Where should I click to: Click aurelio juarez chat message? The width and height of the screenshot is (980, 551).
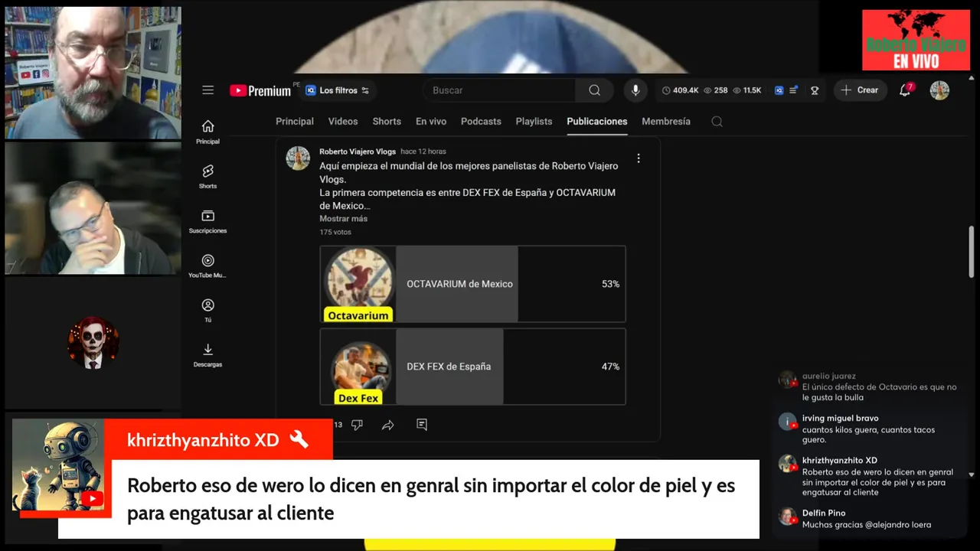pos(869,386)
